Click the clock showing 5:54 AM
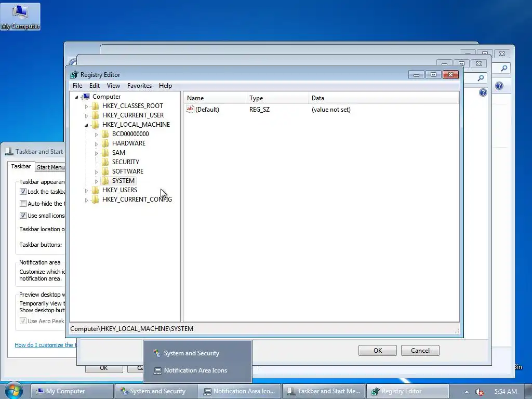The width and height of the screenshot is (532, 399). (506, 392)
